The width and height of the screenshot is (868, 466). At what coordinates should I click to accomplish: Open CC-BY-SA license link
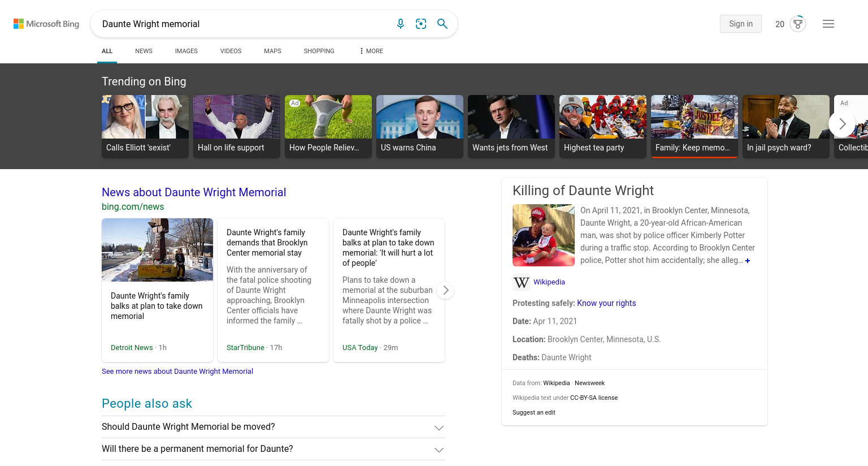click(x=594, y=398)
